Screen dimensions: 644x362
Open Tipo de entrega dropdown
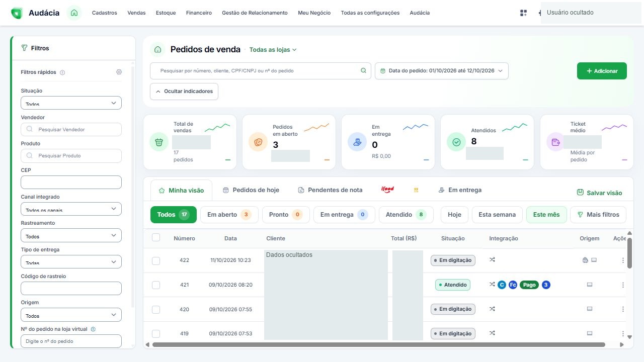(71, 262)
